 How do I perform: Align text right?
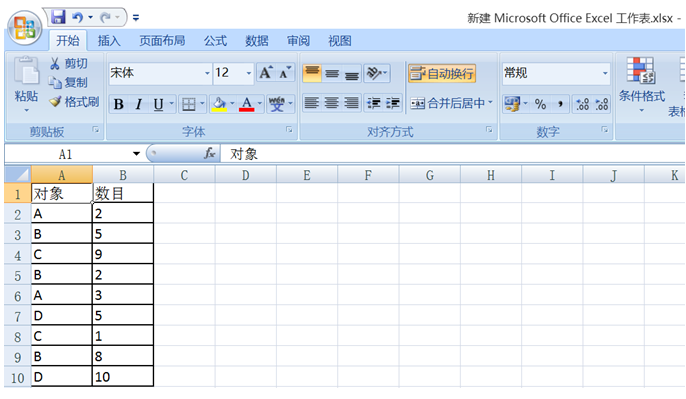pyautogui.click(x=351, y=103)
